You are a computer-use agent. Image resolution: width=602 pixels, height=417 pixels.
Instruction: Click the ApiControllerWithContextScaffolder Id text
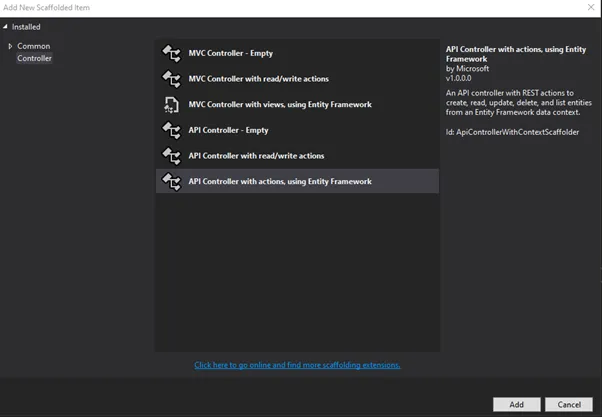[x=512, y=132]
